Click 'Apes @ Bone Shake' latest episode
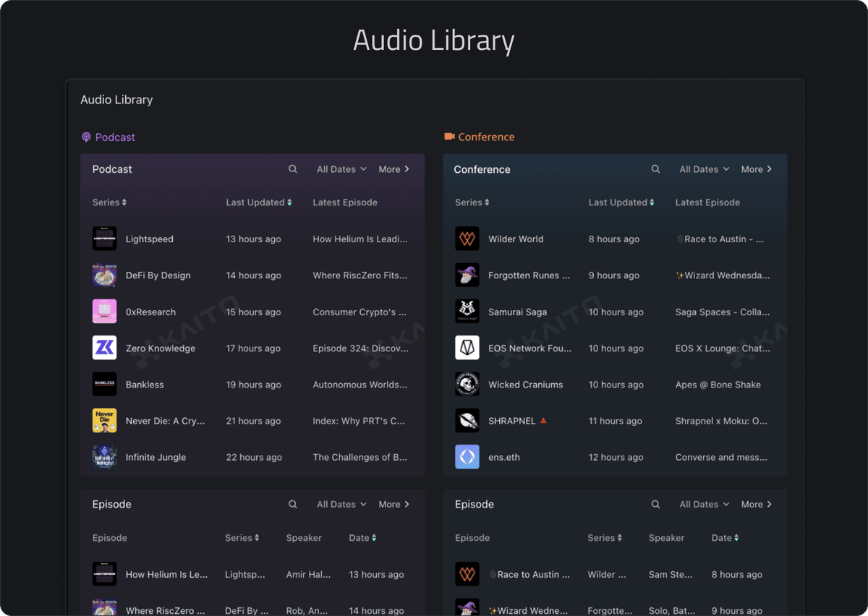This screenshot has width=868, height=616. click(x=718, y=385)
